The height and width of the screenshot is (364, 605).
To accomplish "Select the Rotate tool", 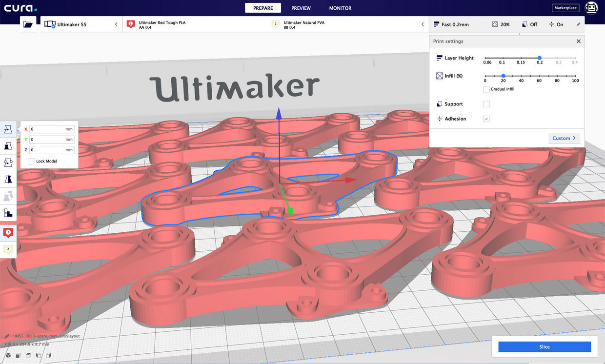I will point(8,162).
